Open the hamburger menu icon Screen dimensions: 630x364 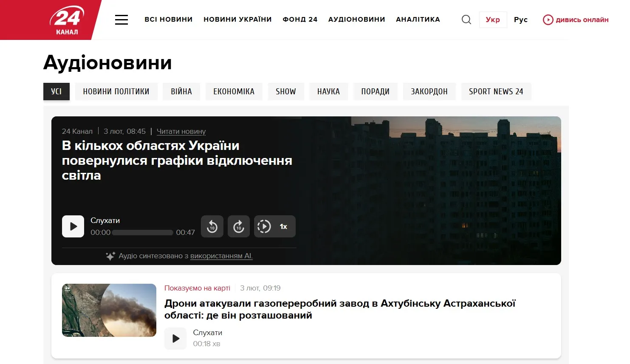tap(121, 20)
